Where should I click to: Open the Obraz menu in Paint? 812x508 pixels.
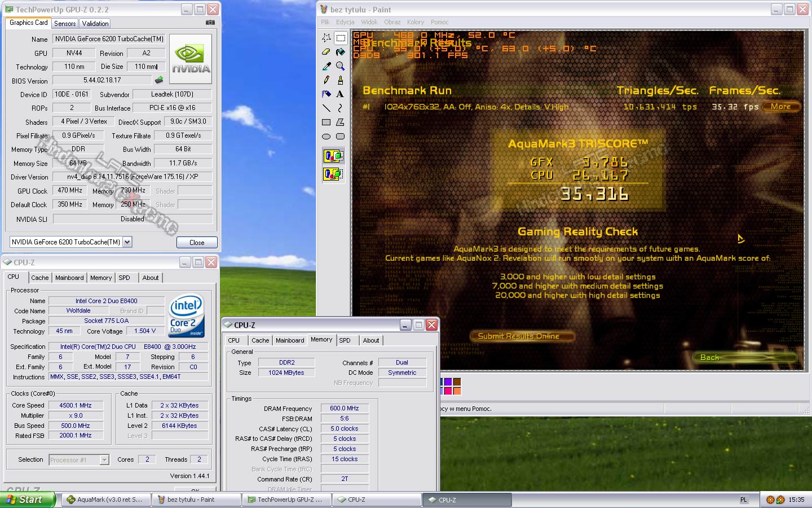click(x=392, y=22)
